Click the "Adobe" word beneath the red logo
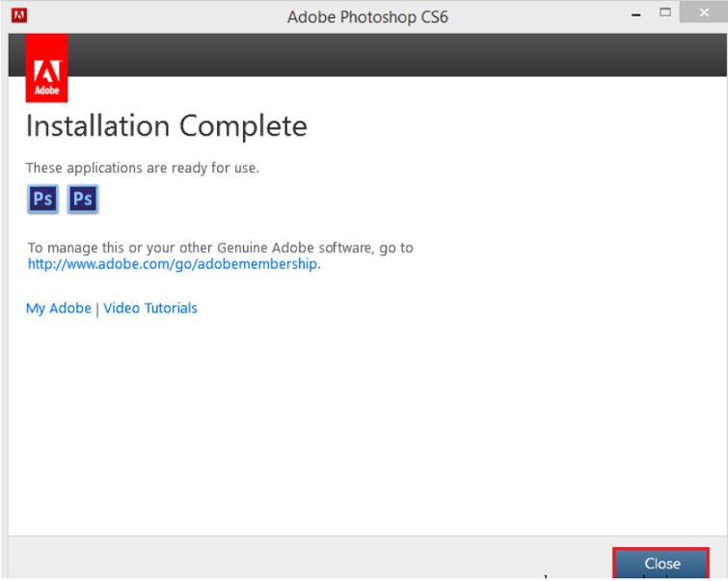 click(x=46, y=91)
